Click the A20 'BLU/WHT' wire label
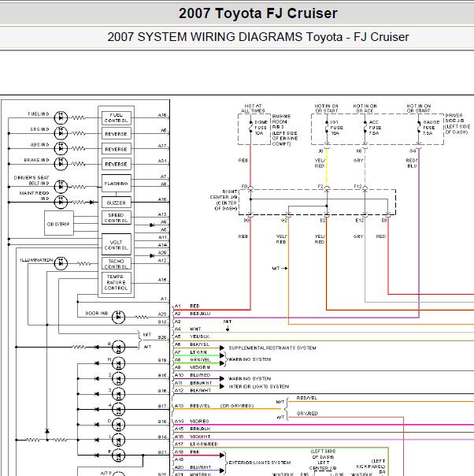474x476 pixels. coord(201,467)
